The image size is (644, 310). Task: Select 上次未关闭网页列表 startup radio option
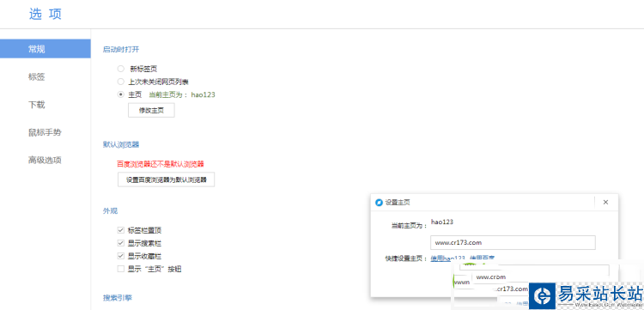120,82
